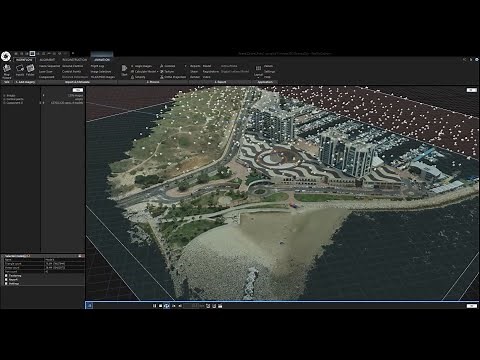Switch to the WORKFLOW ribbon tab
480x360 pixels.
tap(24, 60)
